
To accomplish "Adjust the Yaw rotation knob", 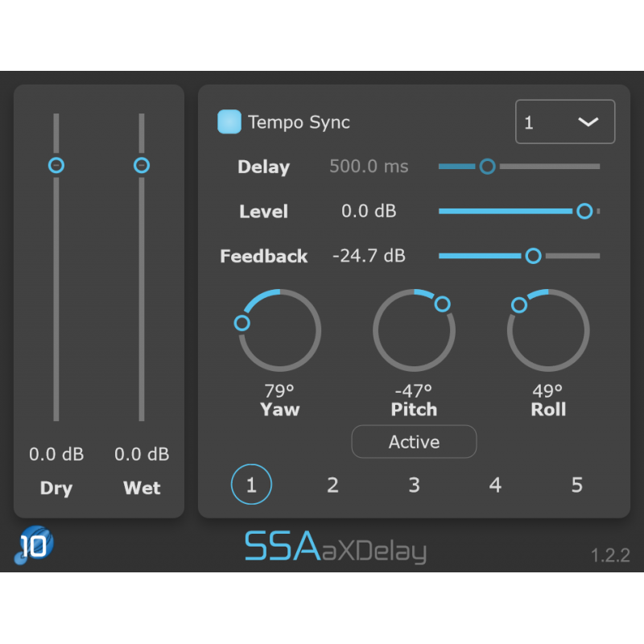I will pyautogui.click(x=279, y=330).
